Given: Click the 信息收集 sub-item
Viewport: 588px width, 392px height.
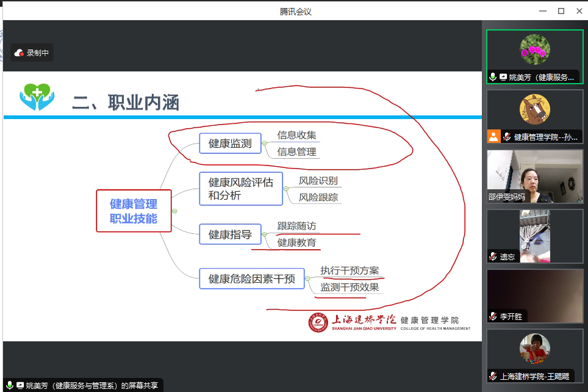Looking at the screenshot, I should 296,136.
